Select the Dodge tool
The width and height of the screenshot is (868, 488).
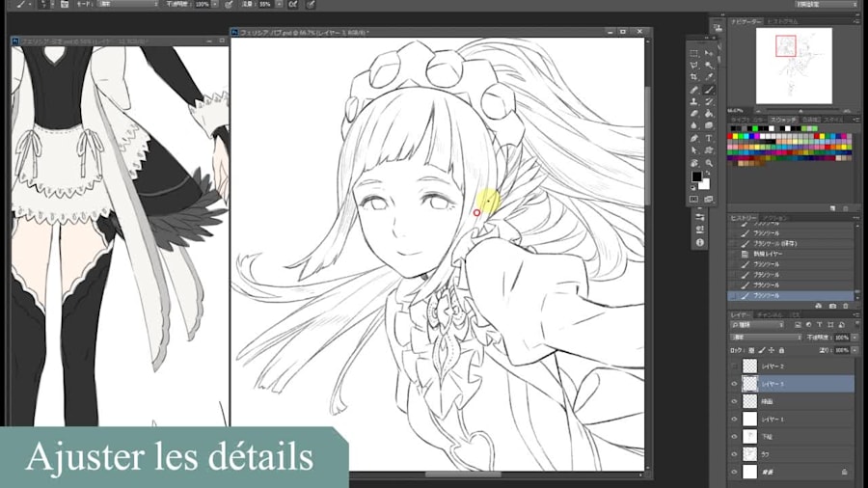tap(709, 126)
